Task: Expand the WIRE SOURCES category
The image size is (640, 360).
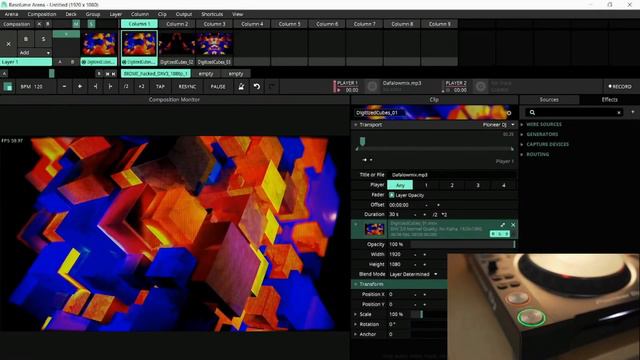Action: point(522,124)
